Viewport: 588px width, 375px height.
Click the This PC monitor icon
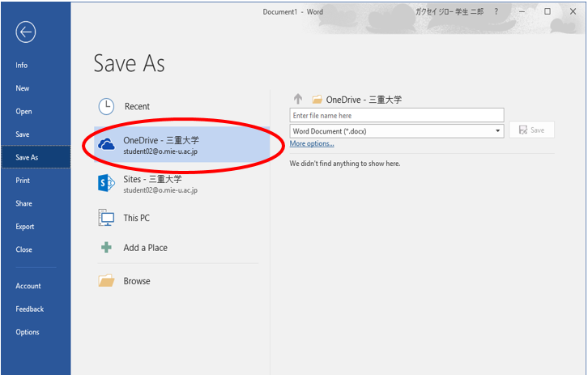click(106, 218)
